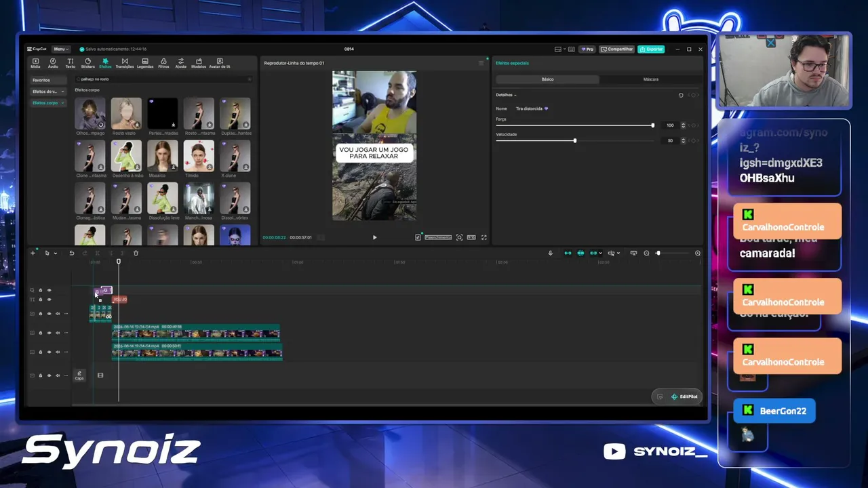
Task: Click the Exportar button
Action: point(651,49)
